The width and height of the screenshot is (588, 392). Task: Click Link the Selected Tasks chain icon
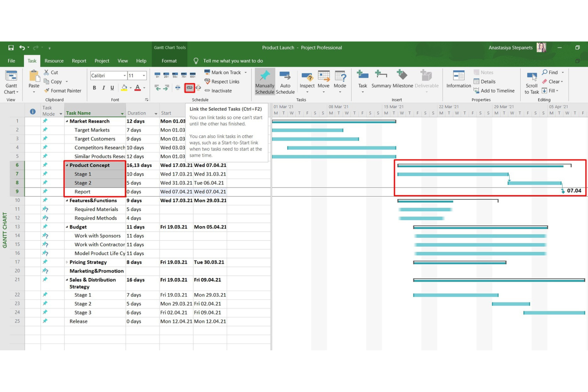pyautogui.click(x=190, y=87)
